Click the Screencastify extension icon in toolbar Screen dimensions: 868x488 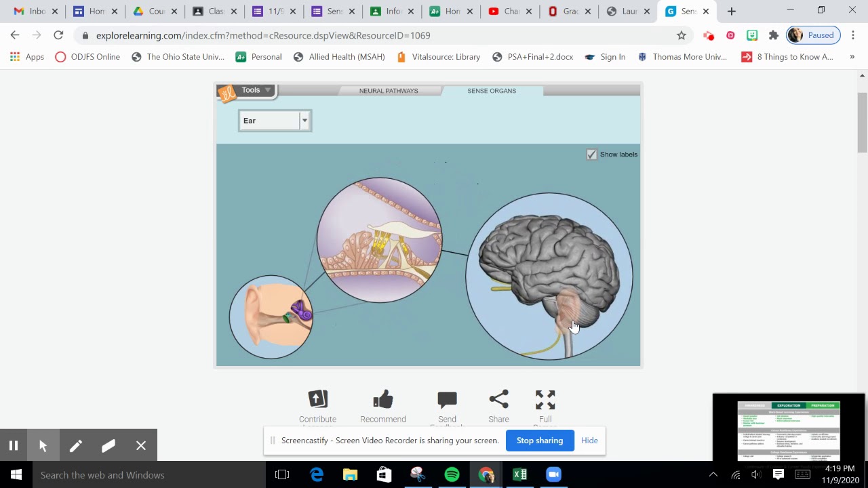click(x=709, y=35)
